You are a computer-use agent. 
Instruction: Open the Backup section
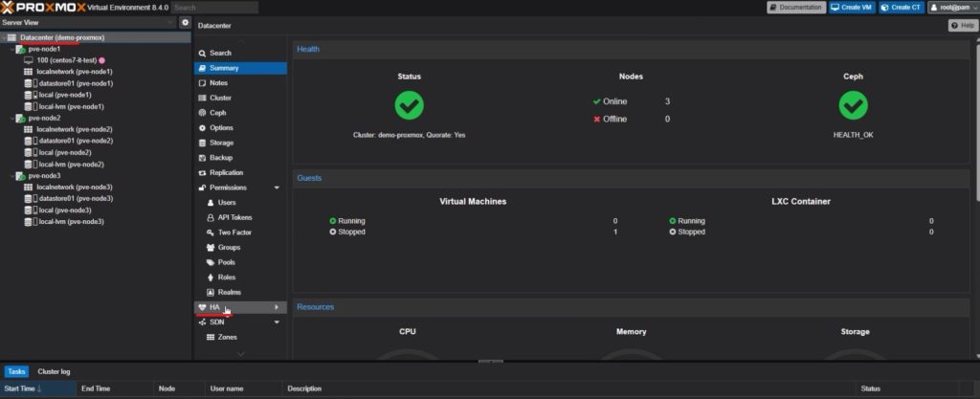pos(240,158)
